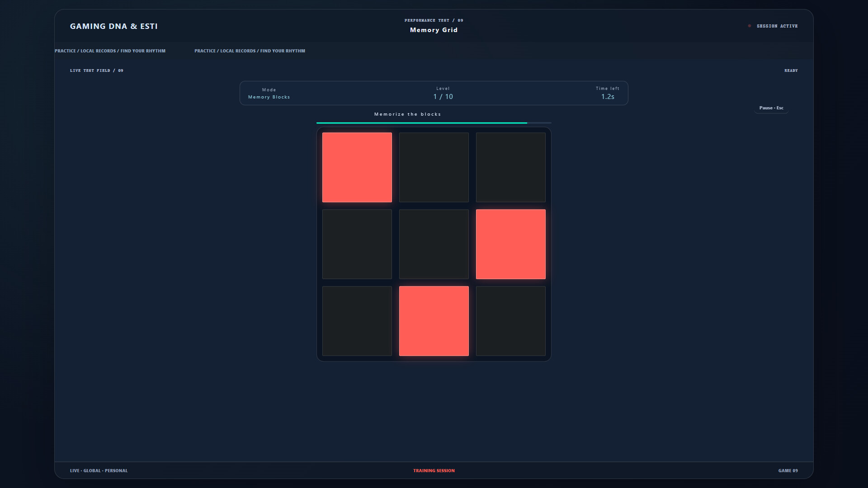
Task: Click the dark center grid block
Action: tap(434, 244)
